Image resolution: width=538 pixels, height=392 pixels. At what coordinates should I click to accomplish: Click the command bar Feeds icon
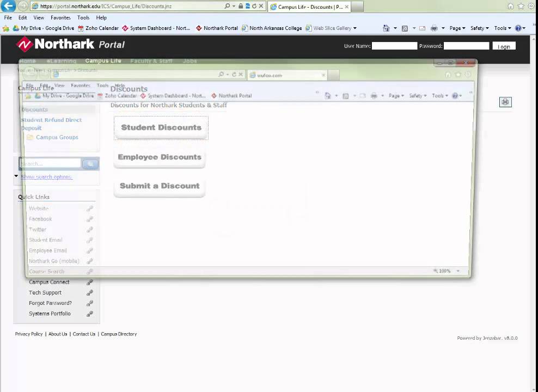(x=405, y=28)
